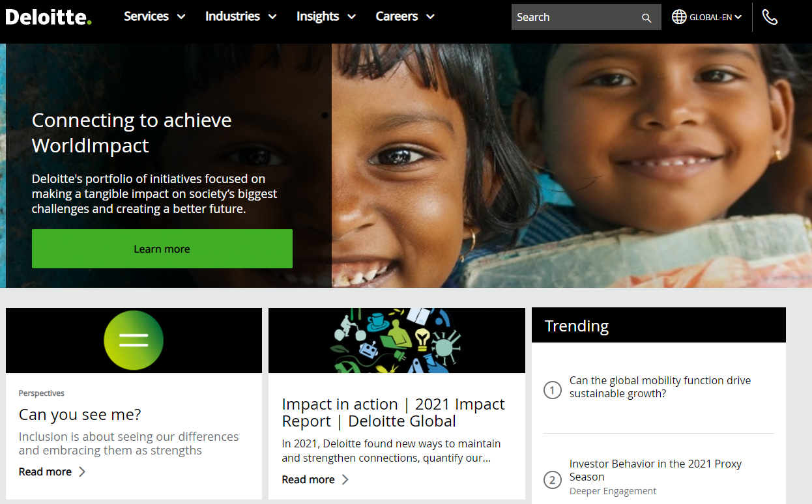
Task: Click the colorful icons collage image
Action: (x=397, y=341)
